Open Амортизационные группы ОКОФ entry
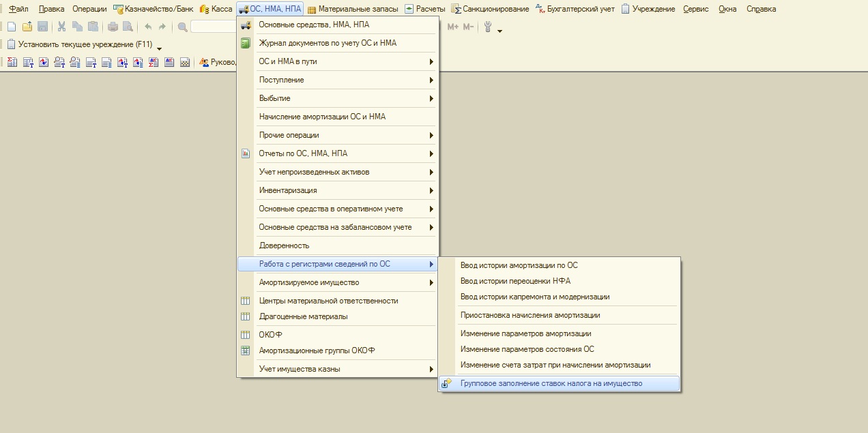868x433 pixels. point(317,350)
